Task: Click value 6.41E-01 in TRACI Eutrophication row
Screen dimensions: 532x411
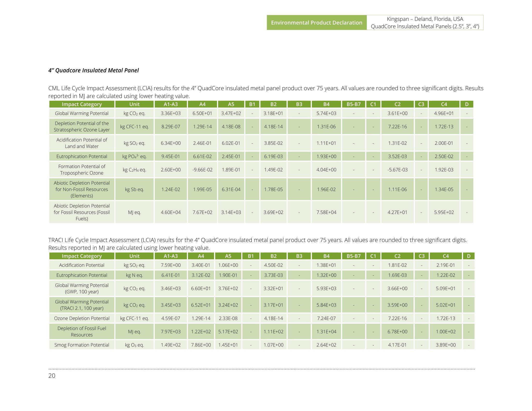Action: tap(171, 275)
